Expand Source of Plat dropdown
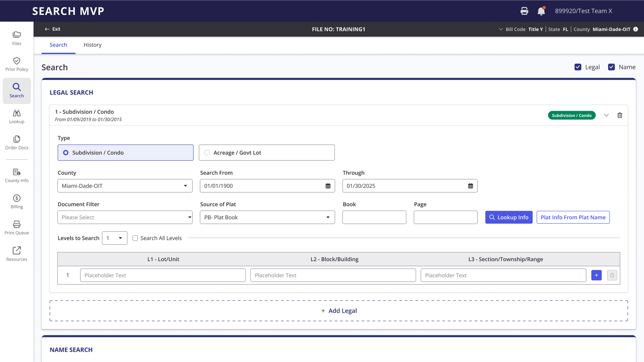Image resolution: width=644 pixels, height=362 pixels. [267, 217]
